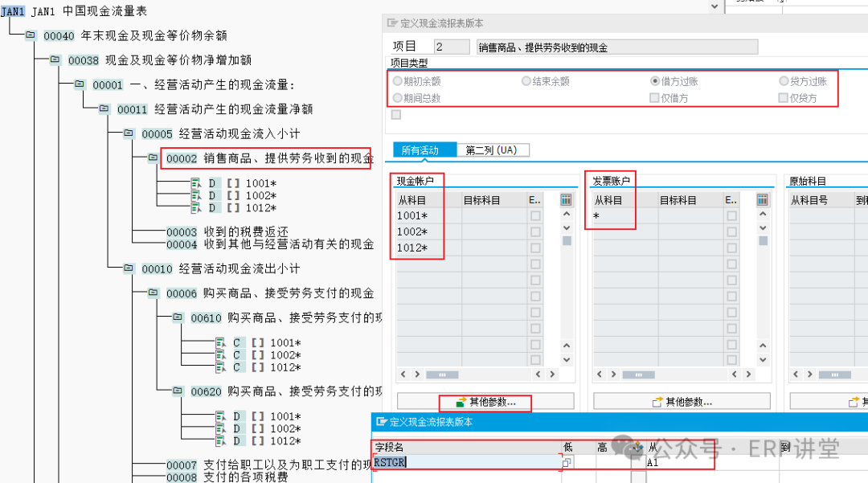Tick the 仅借方 checkbox

point(655,98)
